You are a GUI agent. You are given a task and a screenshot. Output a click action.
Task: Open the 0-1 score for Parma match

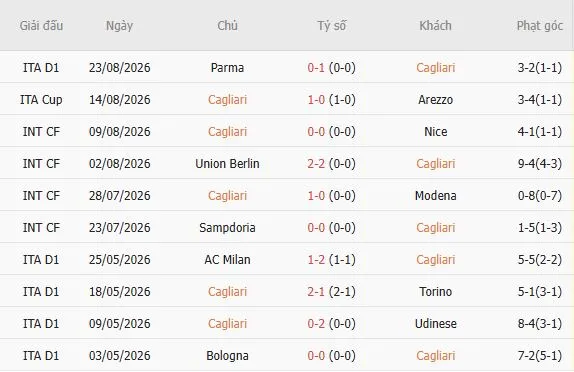pos(316,68)
